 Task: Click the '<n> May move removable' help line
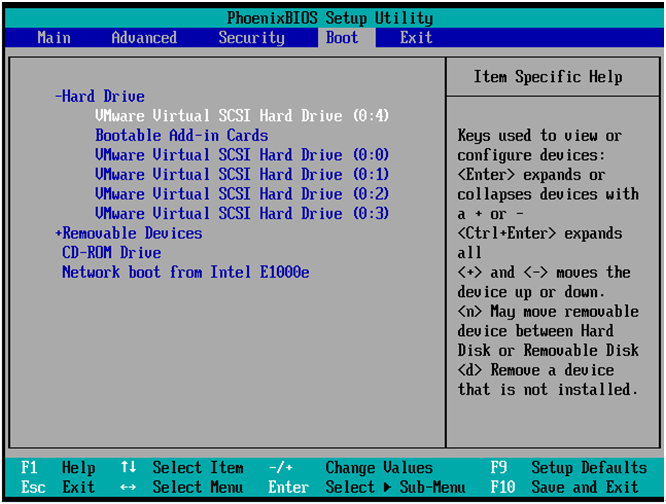tap(548, 311)
